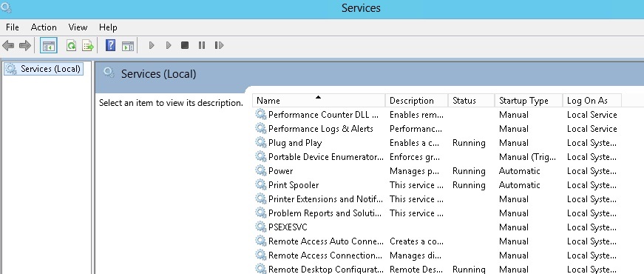Select Services (Local) in the tree
This screenshot has height=274, width=644.
[x=44, y=69]
